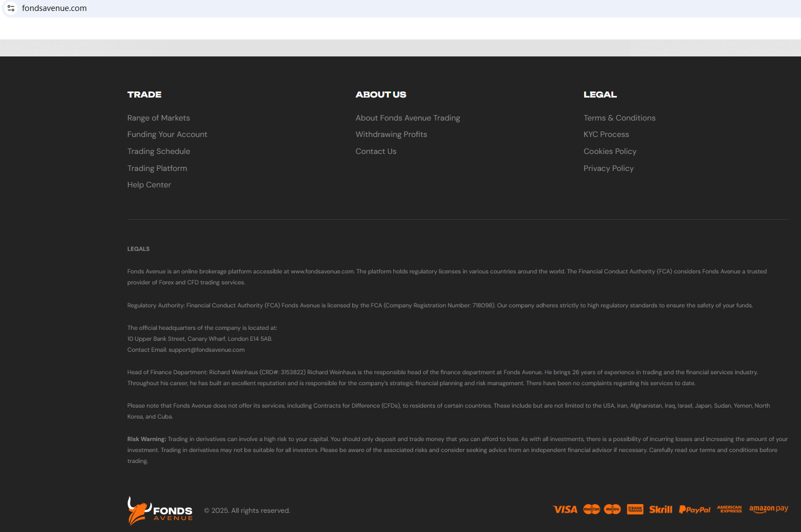
Task: Click the Skrill payment logo
Action: 661,510
